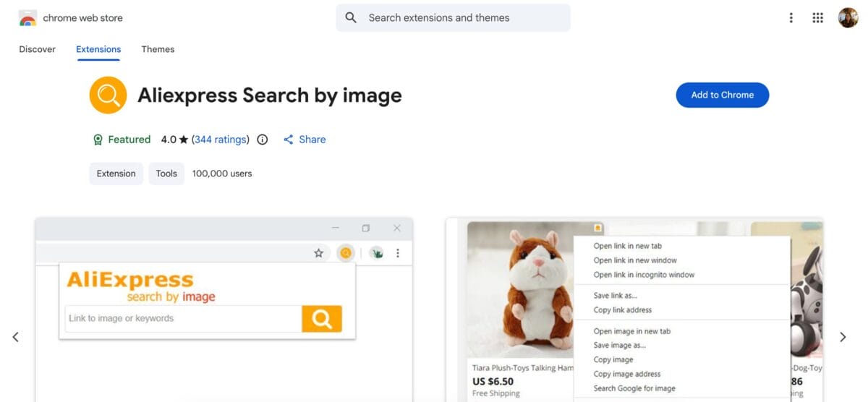Click the kebab menu icon in the first screenshot's browser
868x402 pixels.
tap(398, 253)
